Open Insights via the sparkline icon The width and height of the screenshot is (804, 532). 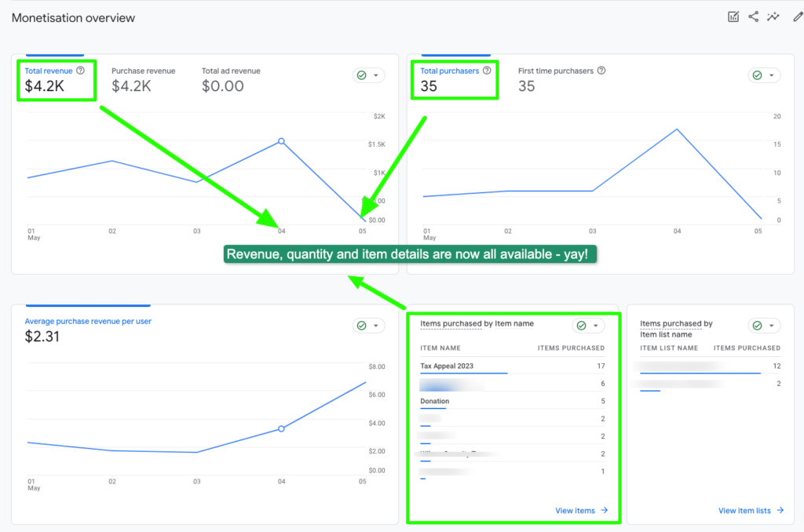click(773, 16)
